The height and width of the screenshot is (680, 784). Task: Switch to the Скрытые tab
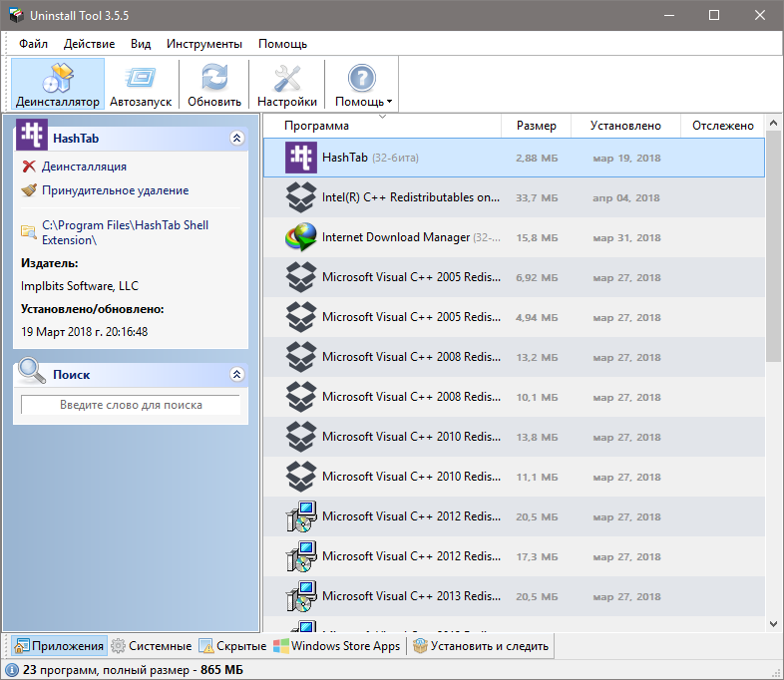point(232,646)
